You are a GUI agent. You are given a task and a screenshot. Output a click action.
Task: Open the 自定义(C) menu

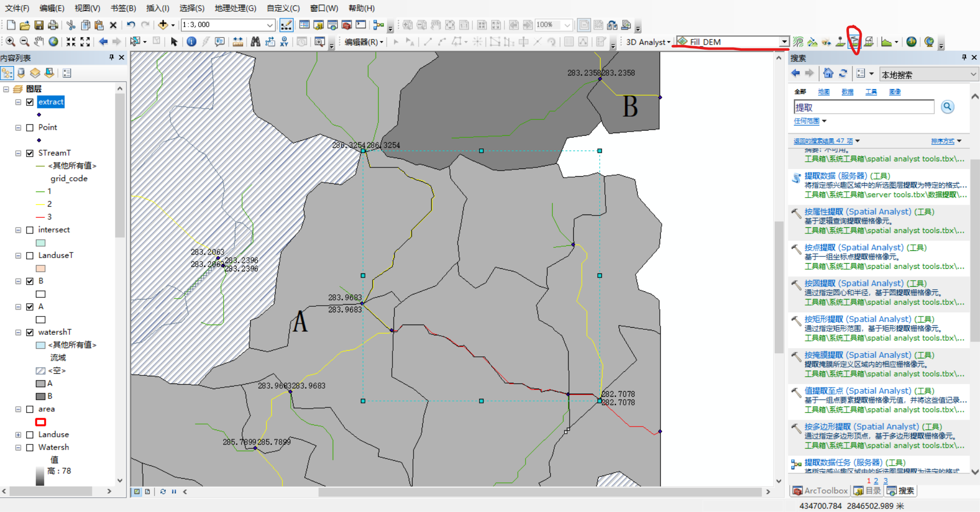pyautogui.click(x=283, y=8)
